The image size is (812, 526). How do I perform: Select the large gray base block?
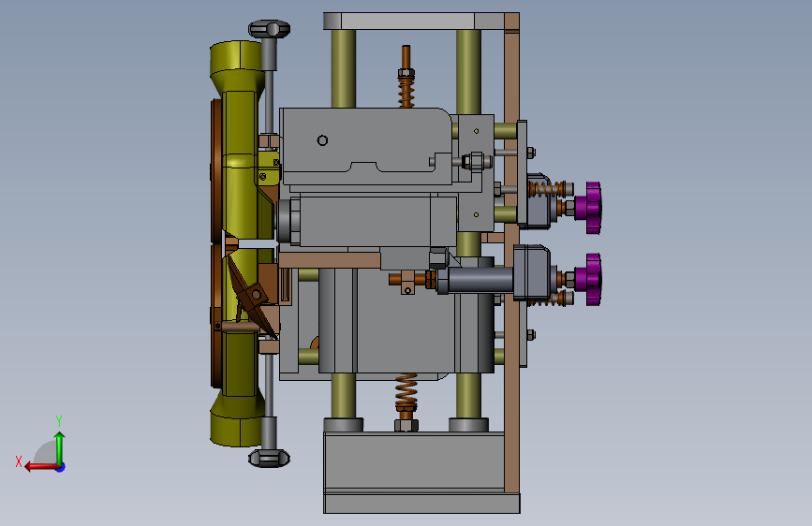pos(414,462)
